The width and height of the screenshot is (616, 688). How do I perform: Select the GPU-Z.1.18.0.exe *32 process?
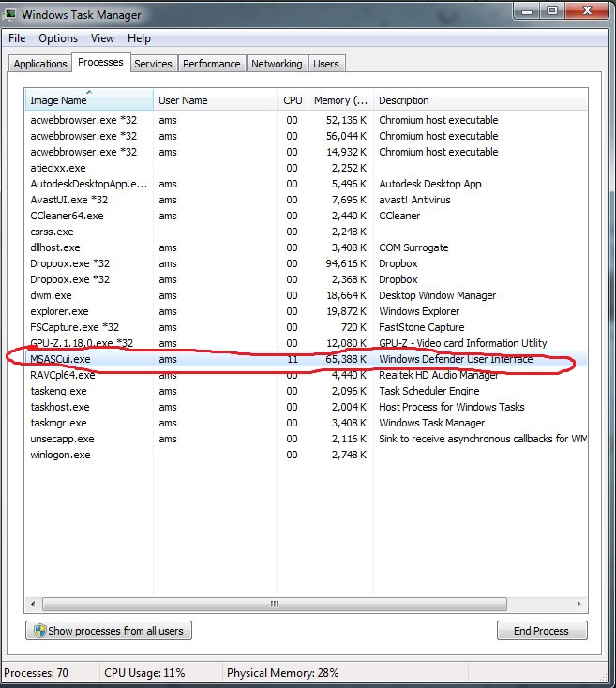[306, 343]
